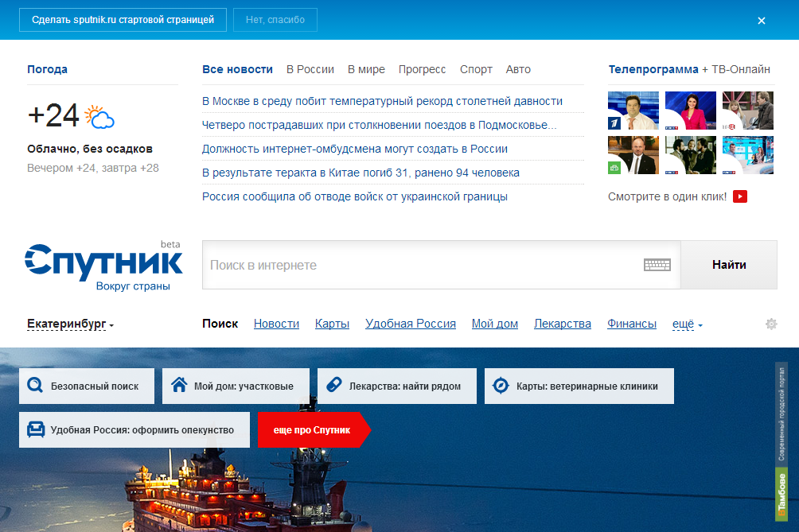Open the virtual keyboard icon in search box
This screenshot has width=799, height=532.
[657, 265]
